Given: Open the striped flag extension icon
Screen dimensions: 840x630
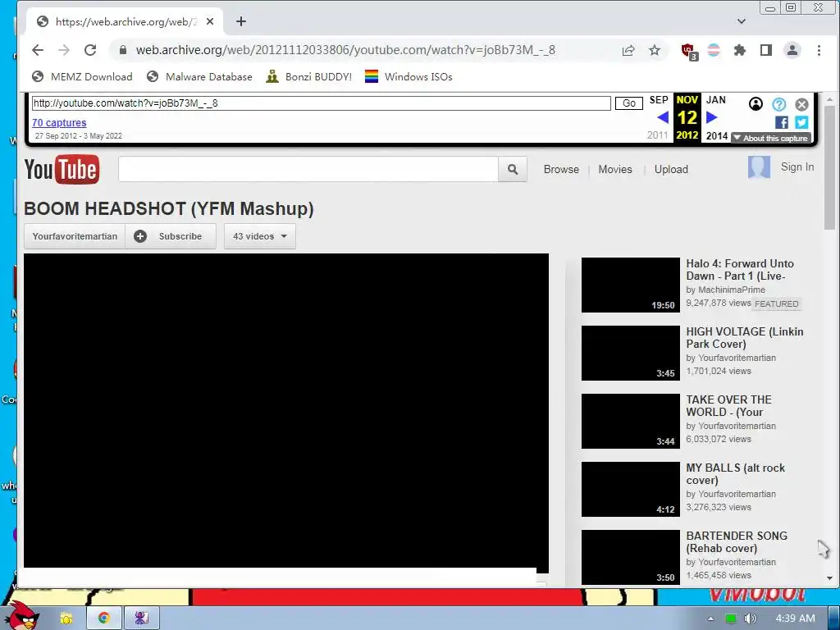Looking at the screenshot, I should click(714, 50).
